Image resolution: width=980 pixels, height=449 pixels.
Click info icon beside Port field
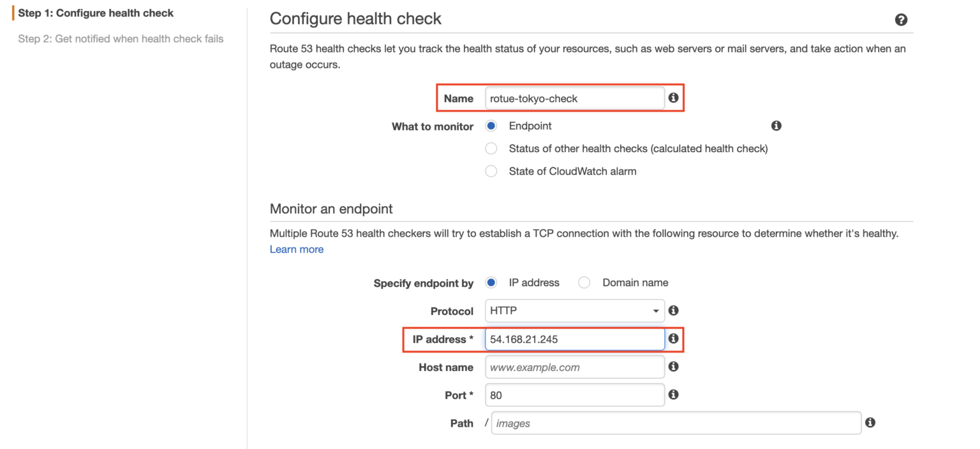click(673, 395)
